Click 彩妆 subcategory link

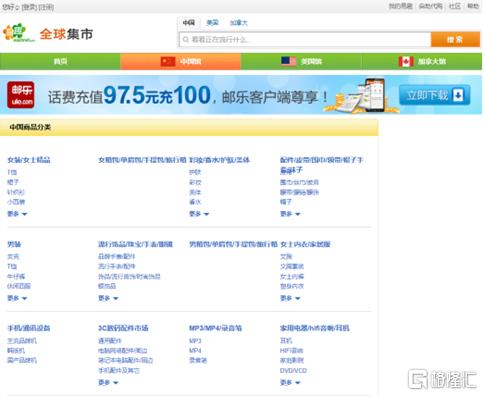[195, 182]
